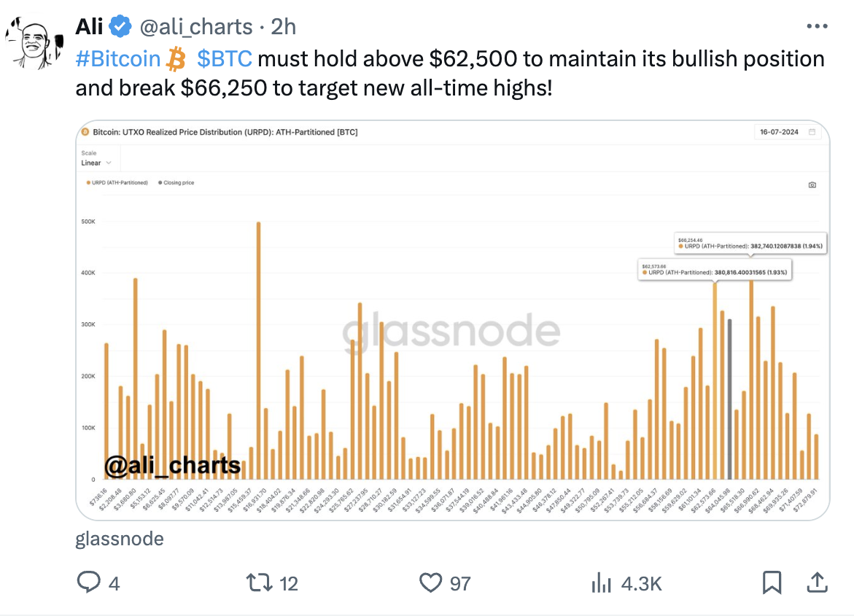Screen dimensions: 854x616
Task: Expand the Linear scale dropdown
Action: pos(96,163)
